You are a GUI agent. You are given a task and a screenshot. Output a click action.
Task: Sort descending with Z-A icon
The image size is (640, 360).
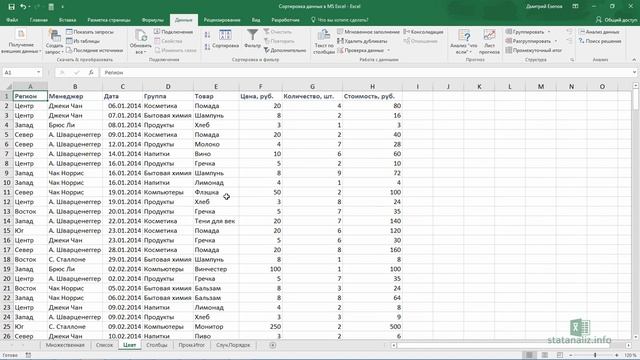(207, 47)
